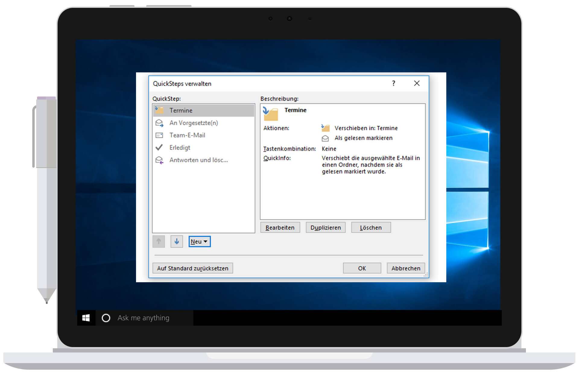The height and width of the screenshot is (392, 579).
Task: Click the An Vorgesetzte(n) forward mail icon
Action: point(159,123)
